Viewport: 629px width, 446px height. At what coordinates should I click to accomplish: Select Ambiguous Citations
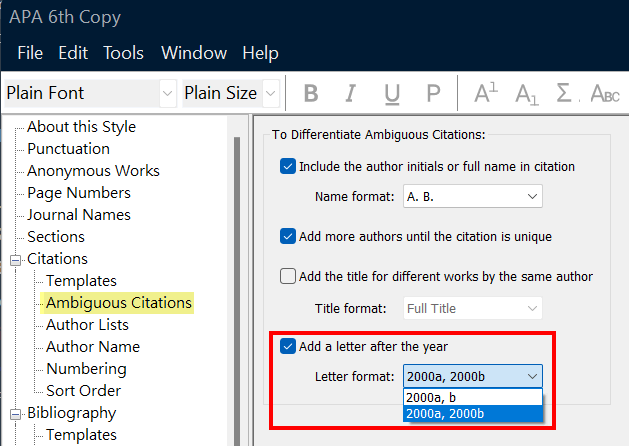pyautogui.click(x=119, y=303)
